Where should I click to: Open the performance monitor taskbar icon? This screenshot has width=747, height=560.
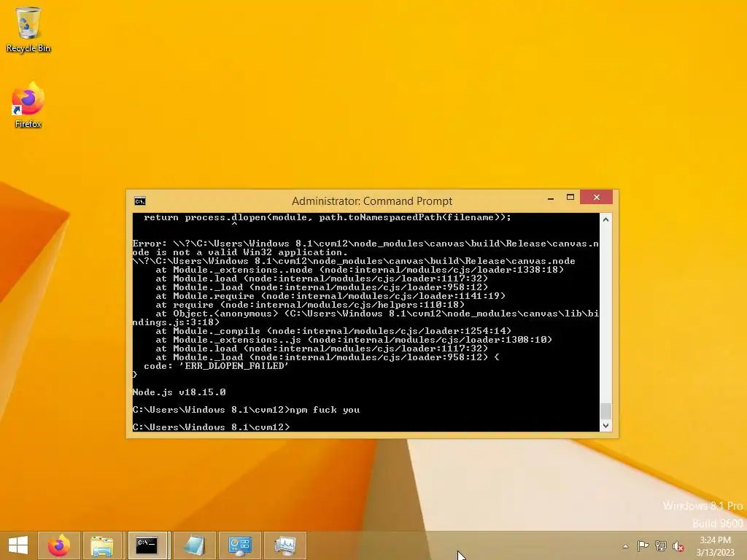click(285, 545)
